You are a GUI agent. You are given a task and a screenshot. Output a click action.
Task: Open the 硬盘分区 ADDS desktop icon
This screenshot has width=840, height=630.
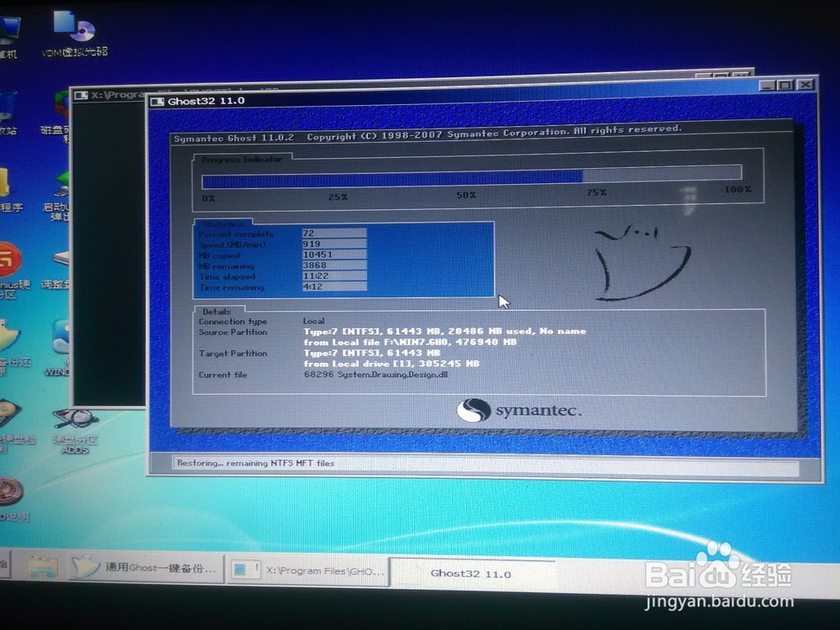pos(75,432)
